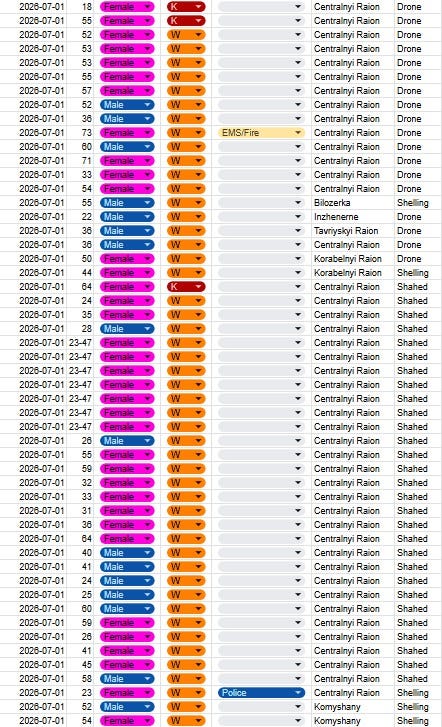Select Shahed cell in age 40 row

coord(417,553)
